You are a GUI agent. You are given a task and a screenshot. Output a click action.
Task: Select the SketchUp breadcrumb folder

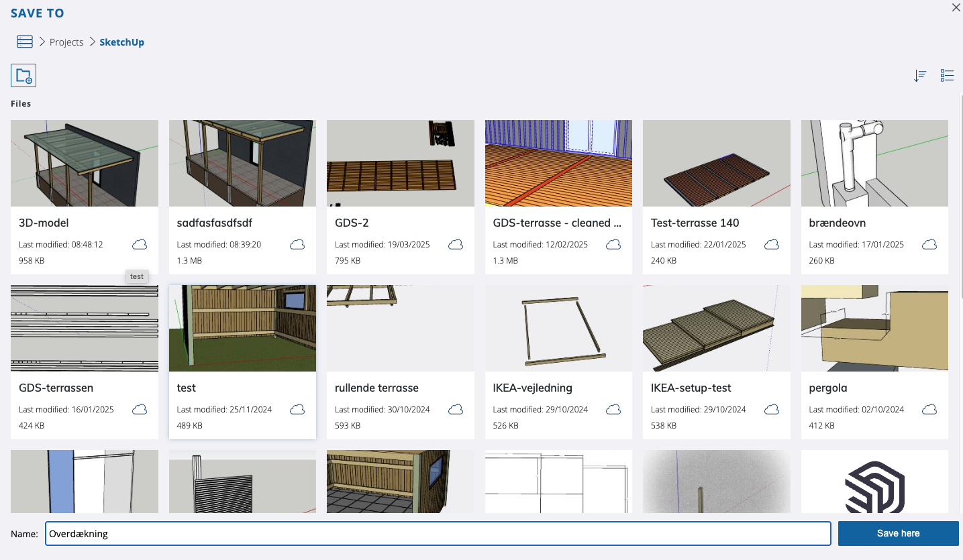pos(122,42)
